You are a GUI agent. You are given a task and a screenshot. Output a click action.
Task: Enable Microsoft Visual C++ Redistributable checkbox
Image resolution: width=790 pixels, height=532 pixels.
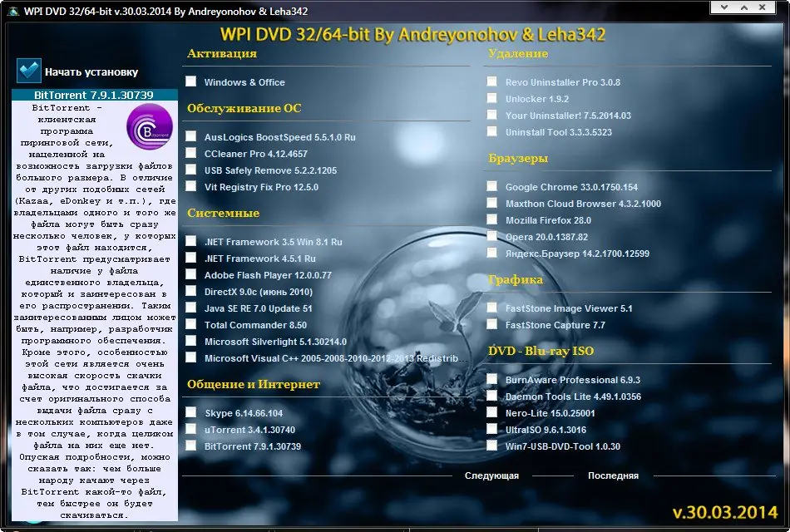(x=191, y=357)
